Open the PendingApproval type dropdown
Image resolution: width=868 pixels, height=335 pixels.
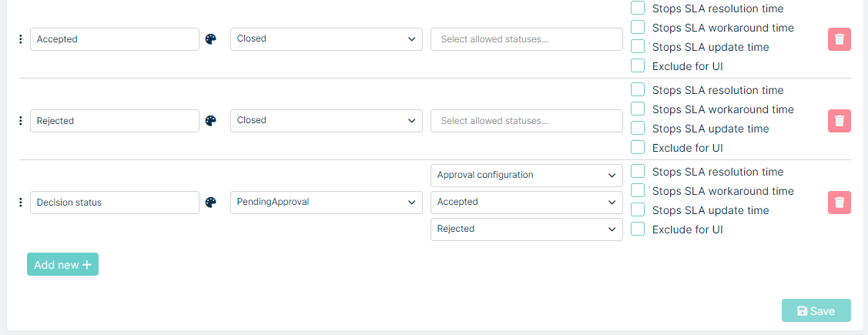[327, 203]
